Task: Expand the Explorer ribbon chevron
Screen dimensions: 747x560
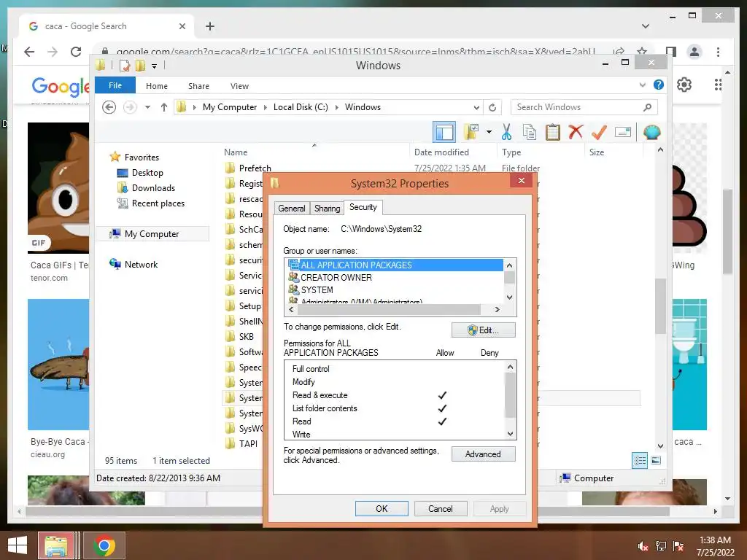Action: [x=643, y=85]
